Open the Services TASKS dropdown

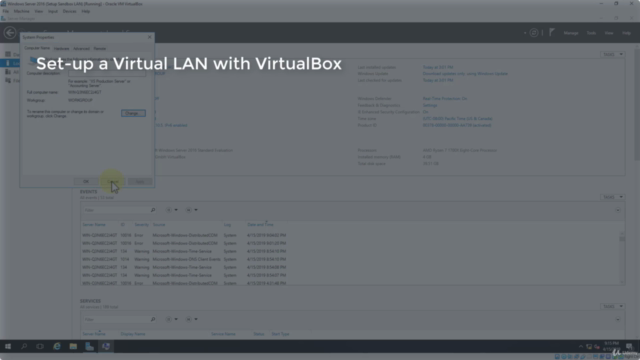pos(613,307)
